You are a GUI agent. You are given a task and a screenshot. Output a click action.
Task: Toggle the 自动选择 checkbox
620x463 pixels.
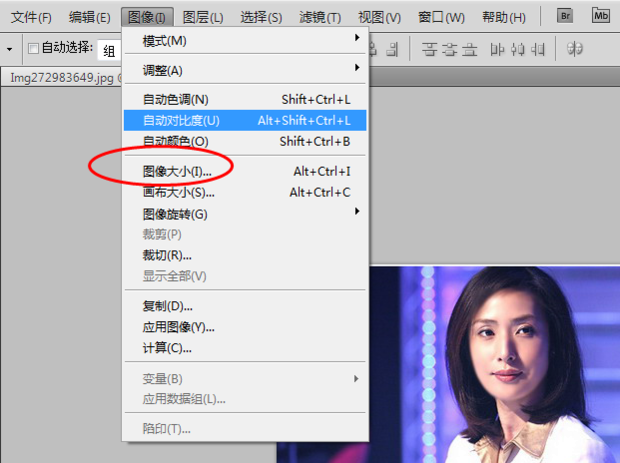click(x=34, y=49)
